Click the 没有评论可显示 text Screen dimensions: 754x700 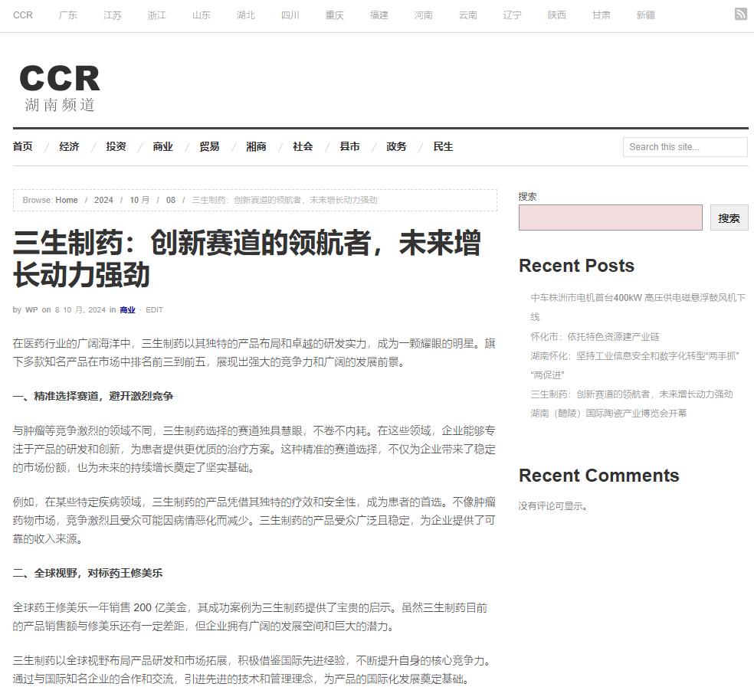click(x=552, y=505)
